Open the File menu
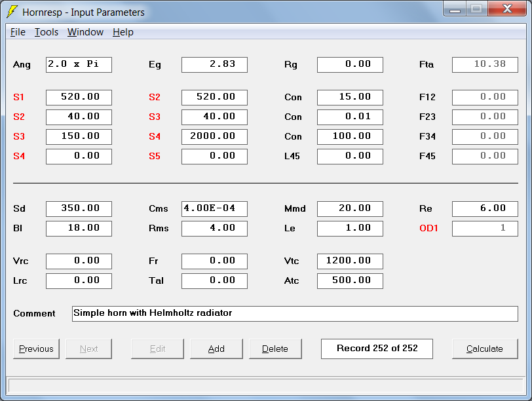The image size is (532, 401). click(18, 32)
